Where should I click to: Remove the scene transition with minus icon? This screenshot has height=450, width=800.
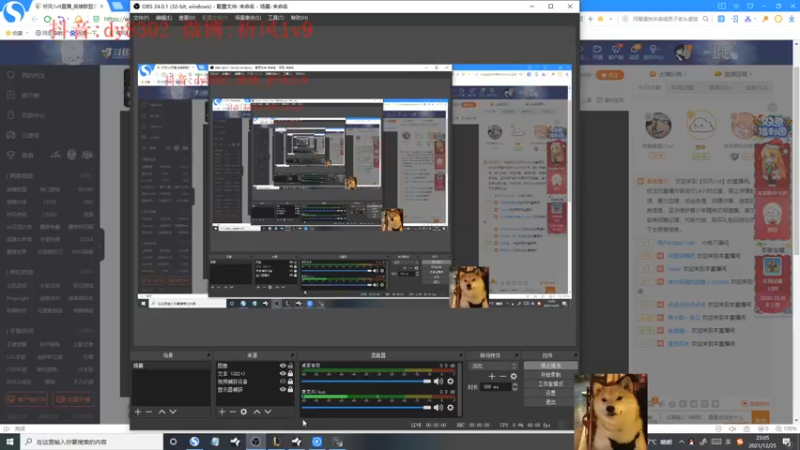[x=503, y=376]
